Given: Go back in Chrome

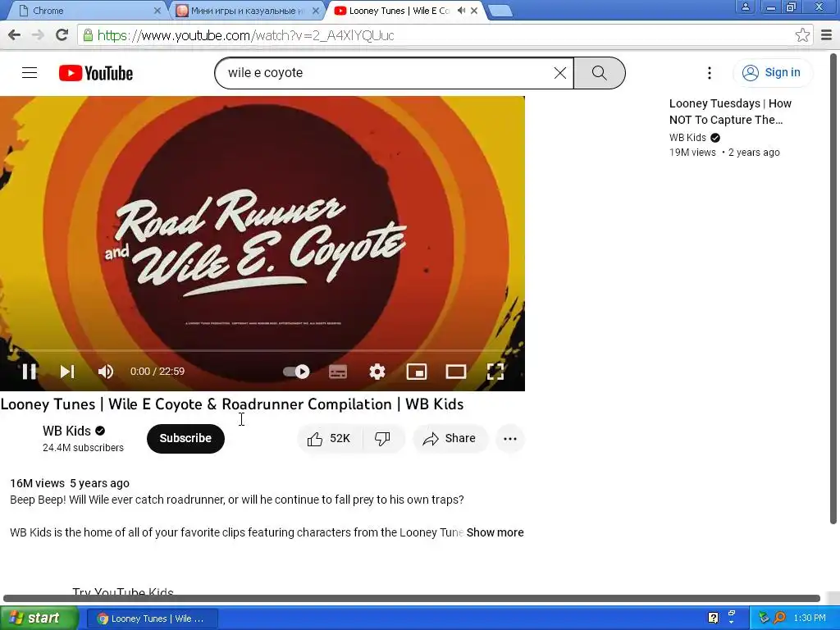Looking at the screenshot, I should pos(15,34).
